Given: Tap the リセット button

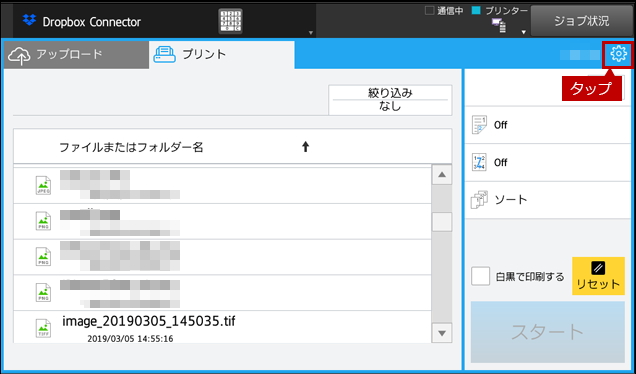Looking at the screenshot, I should 598,276.
